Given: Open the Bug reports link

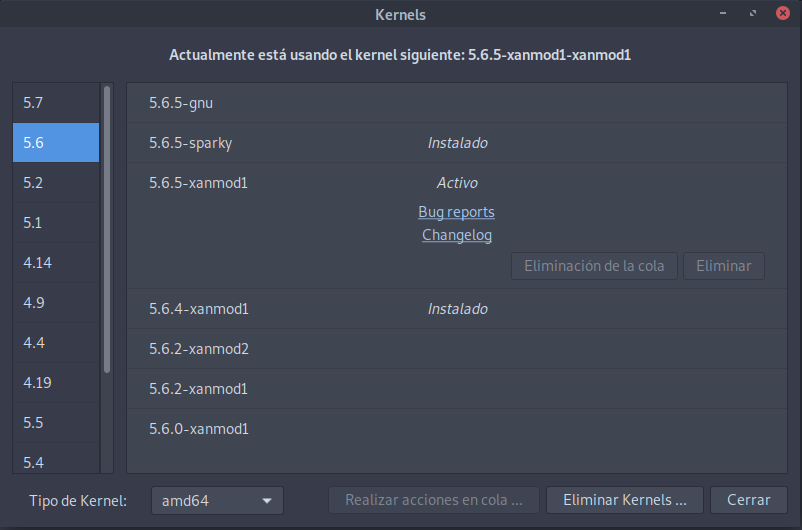Looking at the screenshot, I should click(x=456, y=212).
